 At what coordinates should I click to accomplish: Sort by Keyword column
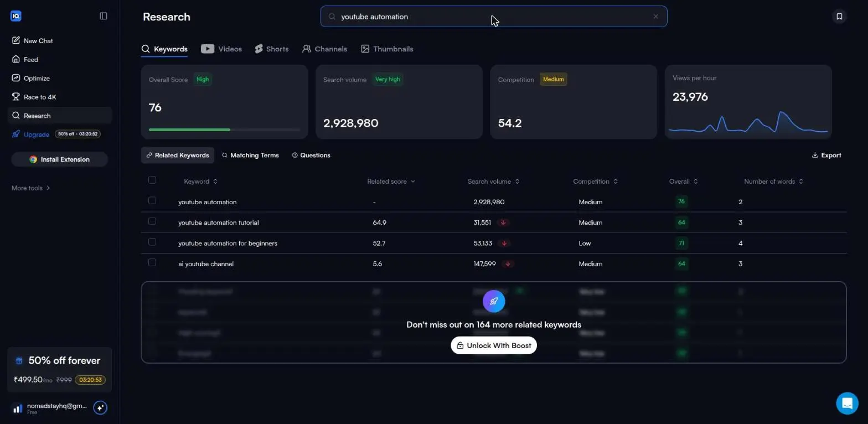pos(200,182)
